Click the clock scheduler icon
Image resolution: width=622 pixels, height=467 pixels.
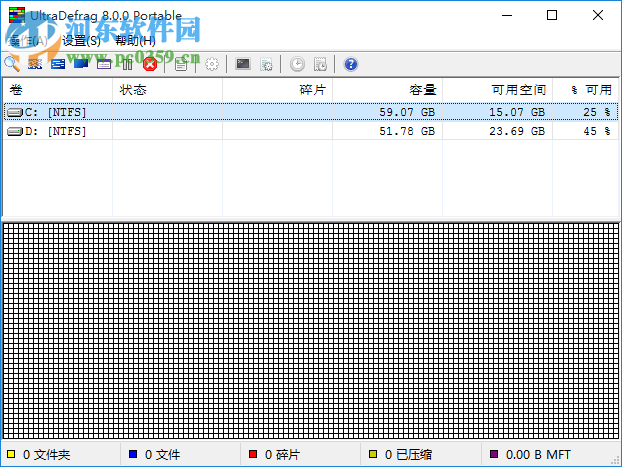297,64
